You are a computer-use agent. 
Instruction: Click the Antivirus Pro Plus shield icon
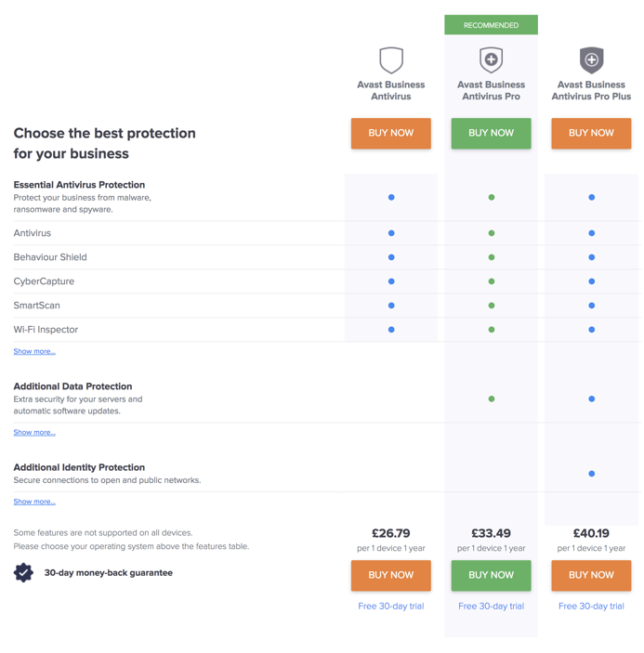pos(591,60)
